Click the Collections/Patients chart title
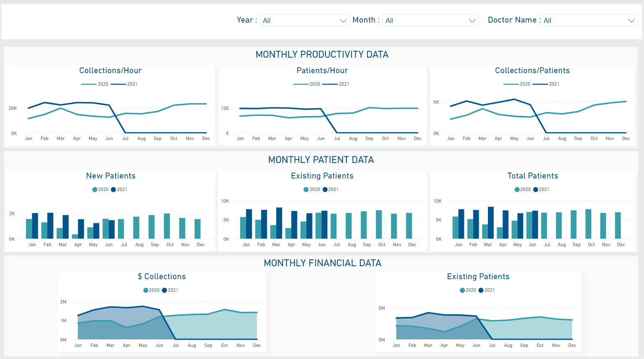Screen dimensions: 644x359 (532, 71)
